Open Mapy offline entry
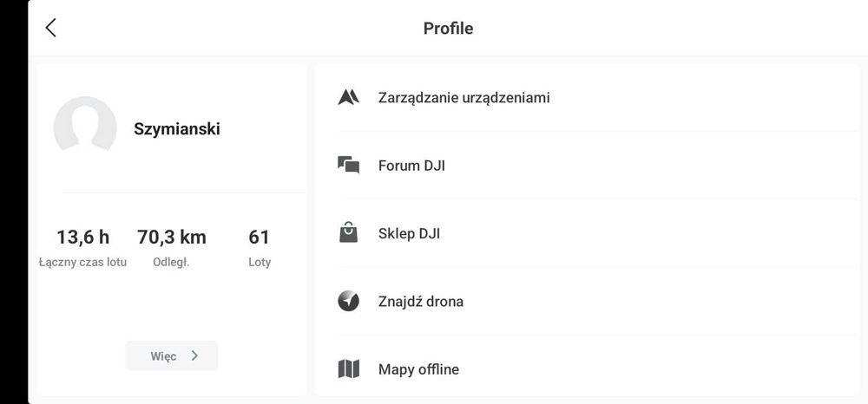This screenshot has width=868, height=404. click(x=418, y=369)
